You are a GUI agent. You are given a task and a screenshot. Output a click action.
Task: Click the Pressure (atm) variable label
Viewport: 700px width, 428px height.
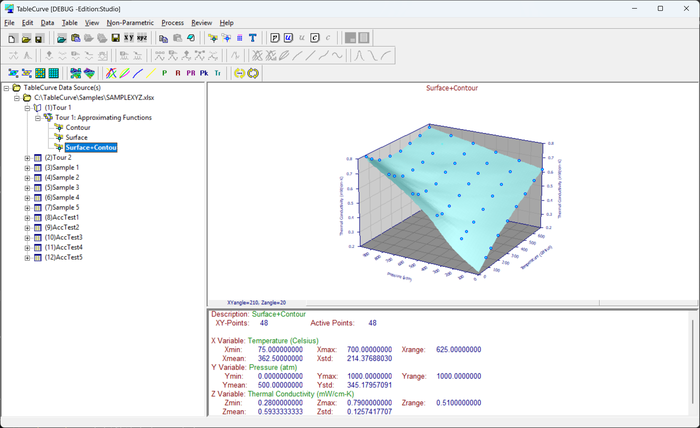(273, 367)
